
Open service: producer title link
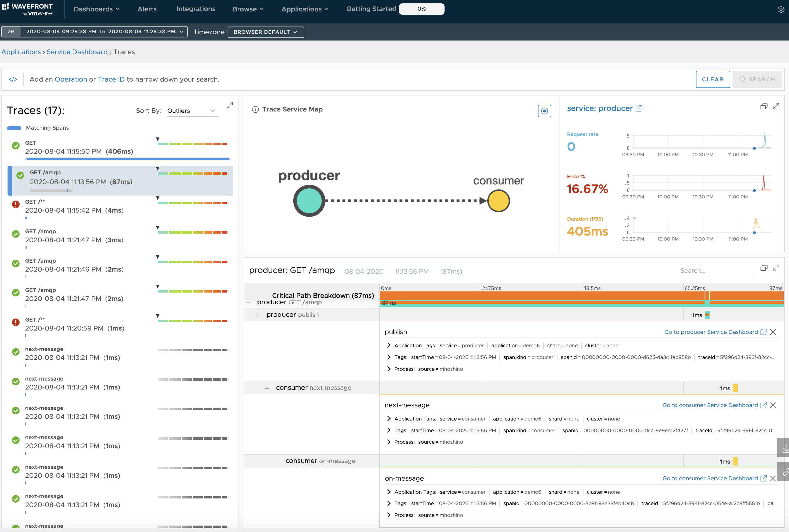[x=599, y=108]
